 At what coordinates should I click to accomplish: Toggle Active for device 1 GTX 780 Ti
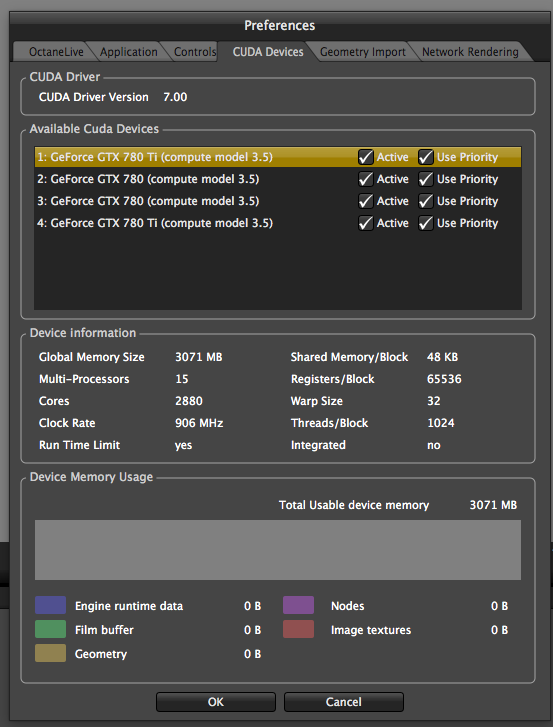coord(366,157)
